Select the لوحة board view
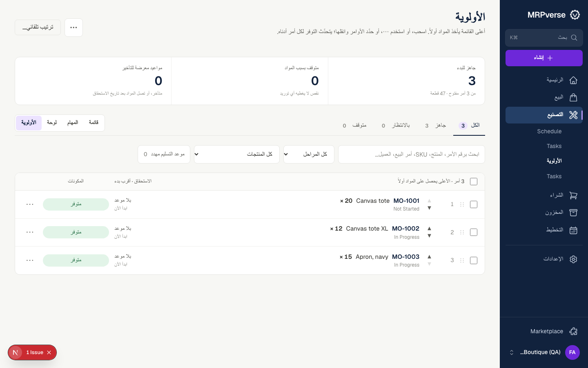Image resolution: width=588 pixels, height=368 pixels. click(52, 123)
